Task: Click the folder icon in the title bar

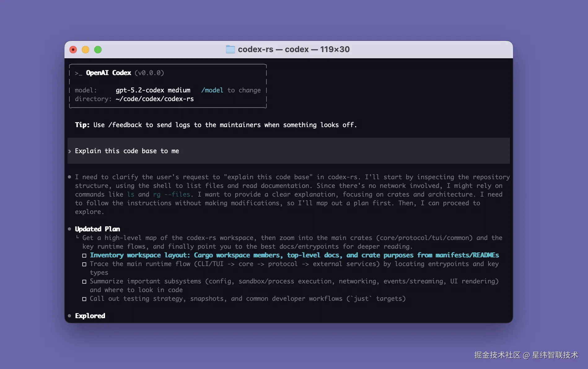Action: tap(230, 49)
